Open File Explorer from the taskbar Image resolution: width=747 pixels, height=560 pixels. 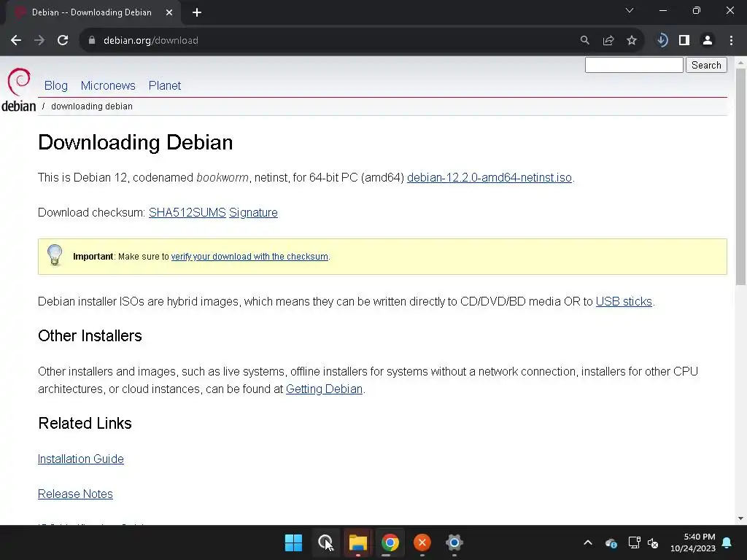point(357,542)
